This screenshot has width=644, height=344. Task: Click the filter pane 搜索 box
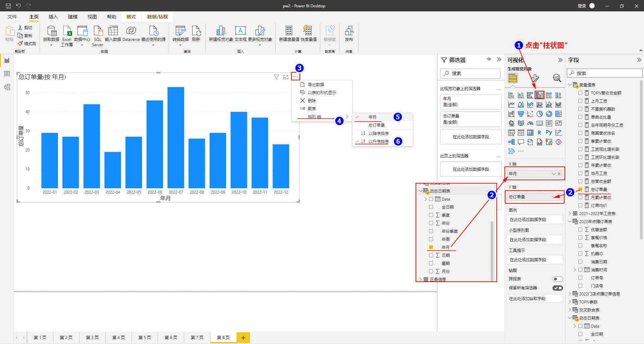pos(470,73)
